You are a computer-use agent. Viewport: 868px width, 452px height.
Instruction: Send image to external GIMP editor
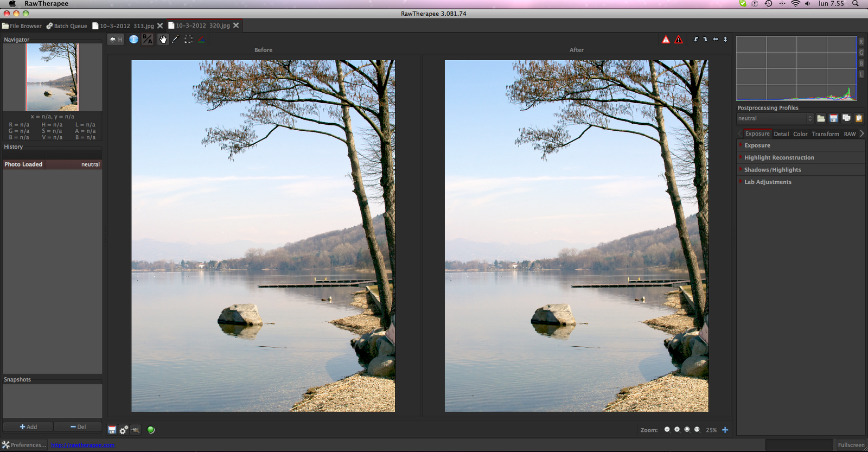136,430
